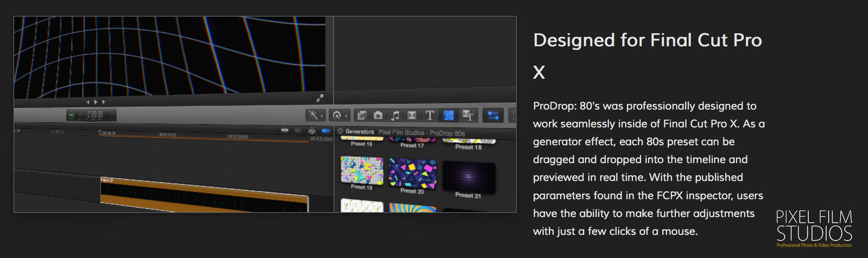
Task: Toggle viewer full-screen with the arrows icon
Action: (320, 98)
